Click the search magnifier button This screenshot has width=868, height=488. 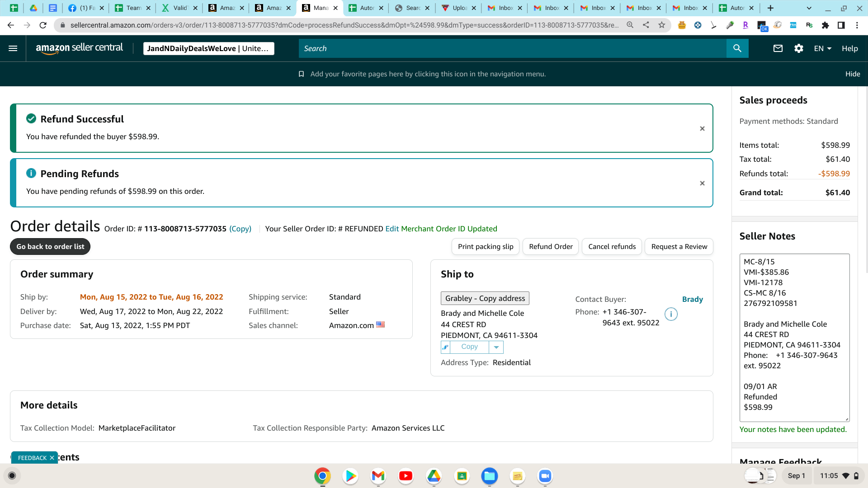737,48
